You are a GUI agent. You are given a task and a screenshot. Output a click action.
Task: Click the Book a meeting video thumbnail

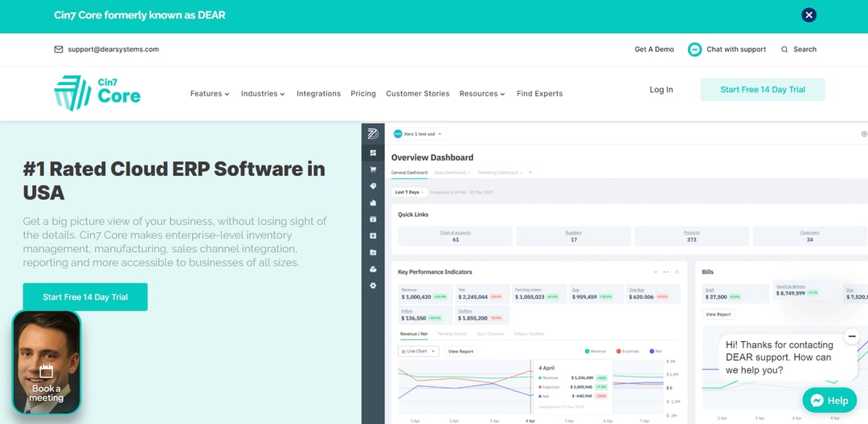(47, 362)
